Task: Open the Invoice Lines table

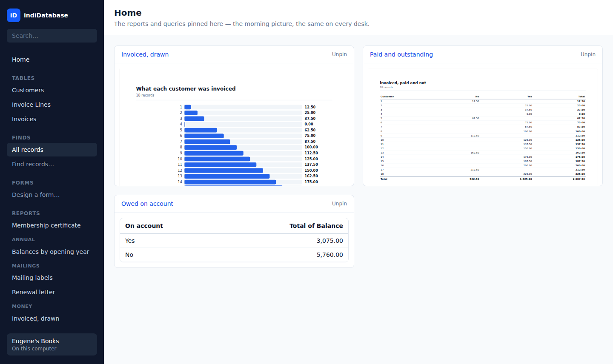Action: tap(52, 105)
